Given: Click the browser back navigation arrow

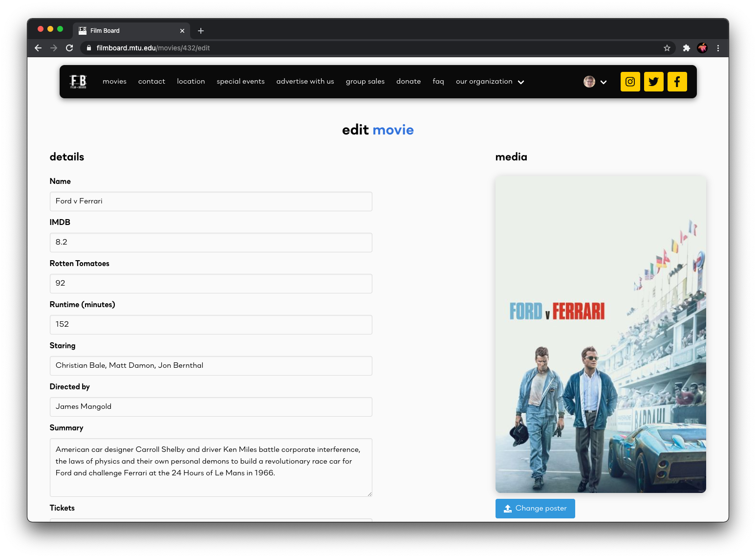Looking at the screenshot, I should tap(38, 48).
